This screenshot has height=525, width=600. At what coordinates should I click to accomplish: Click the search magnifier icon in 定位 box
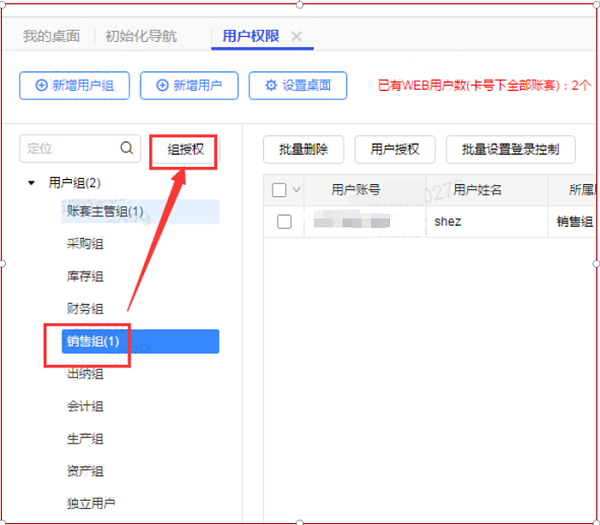127,148
